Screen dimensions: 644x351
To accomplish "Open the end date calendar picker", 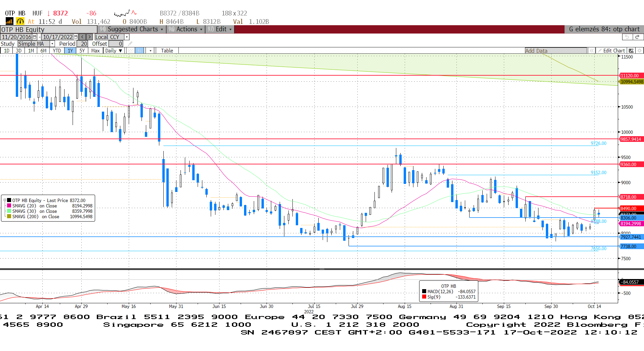I will tap(76, 37).
